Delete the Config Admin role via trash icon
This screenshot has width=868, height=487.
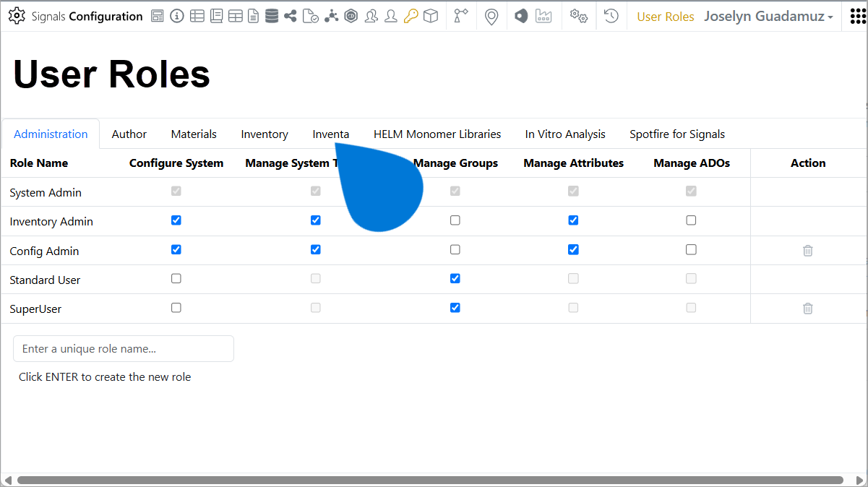[x=807, y=250]
